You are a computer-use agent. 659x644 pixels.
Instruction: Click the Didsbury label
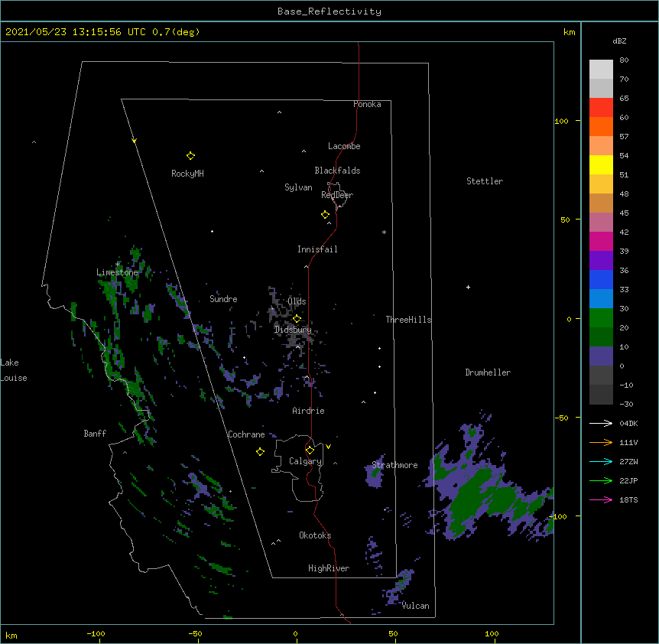tap(293, 330)
